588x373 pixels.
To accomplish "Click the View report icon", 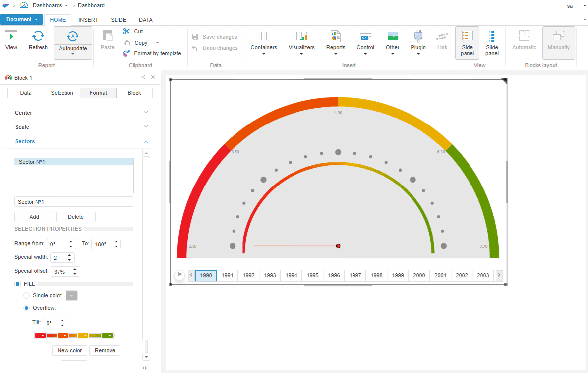I will click(x=11, y=36).
